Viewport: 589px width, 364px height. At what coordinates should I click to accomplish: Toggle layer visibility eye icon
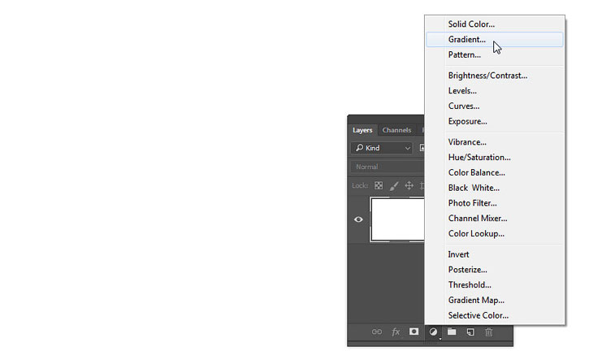[358, 219]
